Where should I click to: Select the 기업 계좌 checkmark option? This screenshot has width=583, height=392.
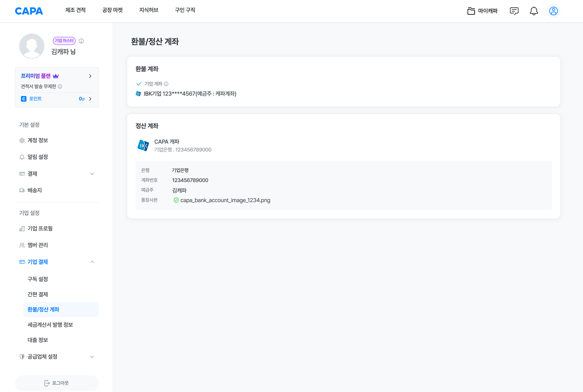pos(139,84)
